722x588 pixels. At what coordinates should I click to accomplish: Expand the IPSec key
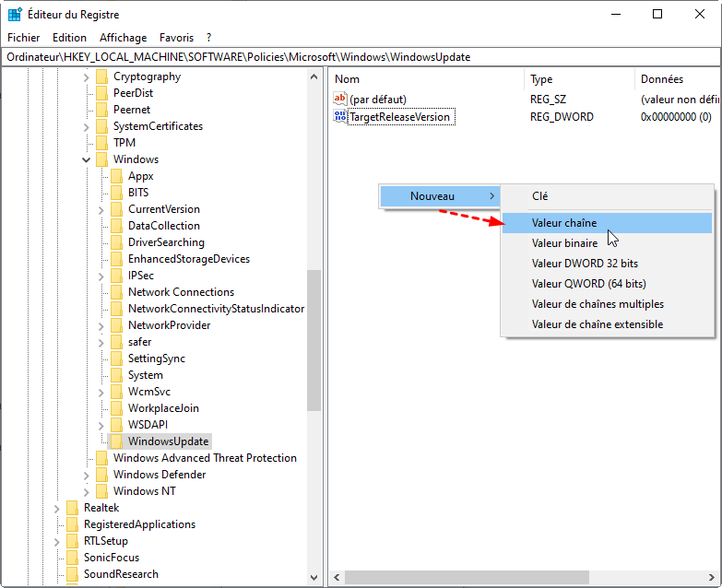[x=101, y=276]
